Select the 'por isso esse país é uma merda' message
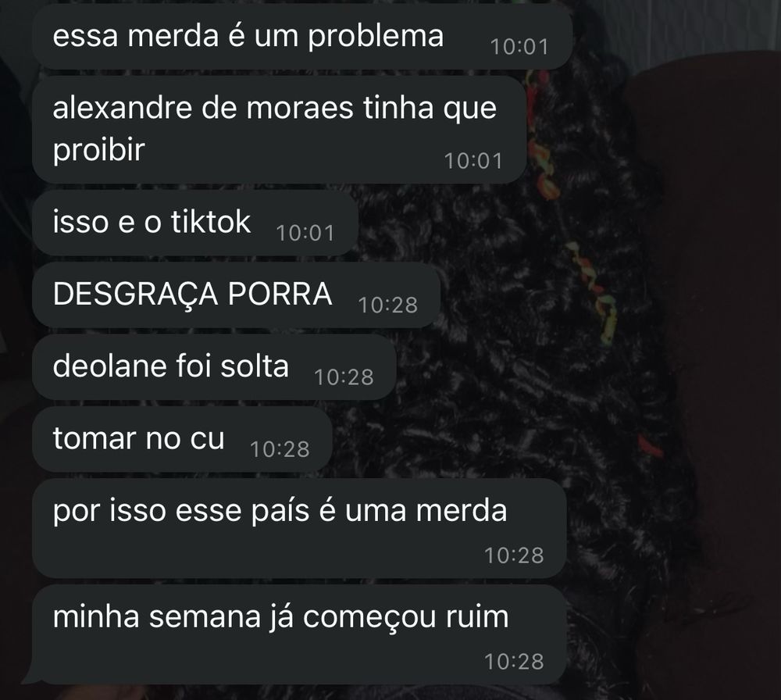This screenshot has height=700, width=781. click(299, 528)
